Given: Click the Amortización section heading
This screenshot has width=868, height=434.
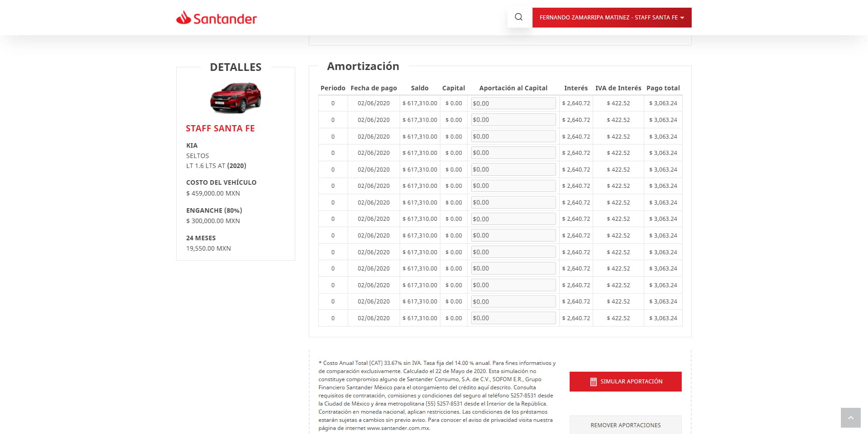Looking at the screenshot, I should (x=363, y=66).
